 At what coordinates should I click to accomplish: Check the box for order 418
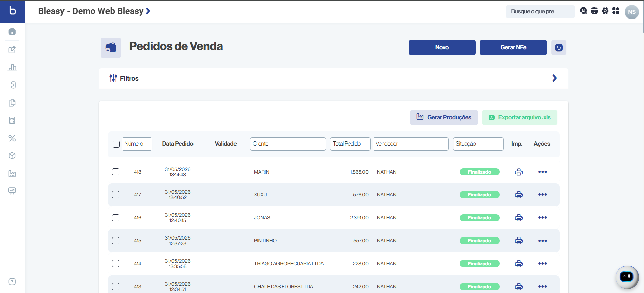point(116,172)
